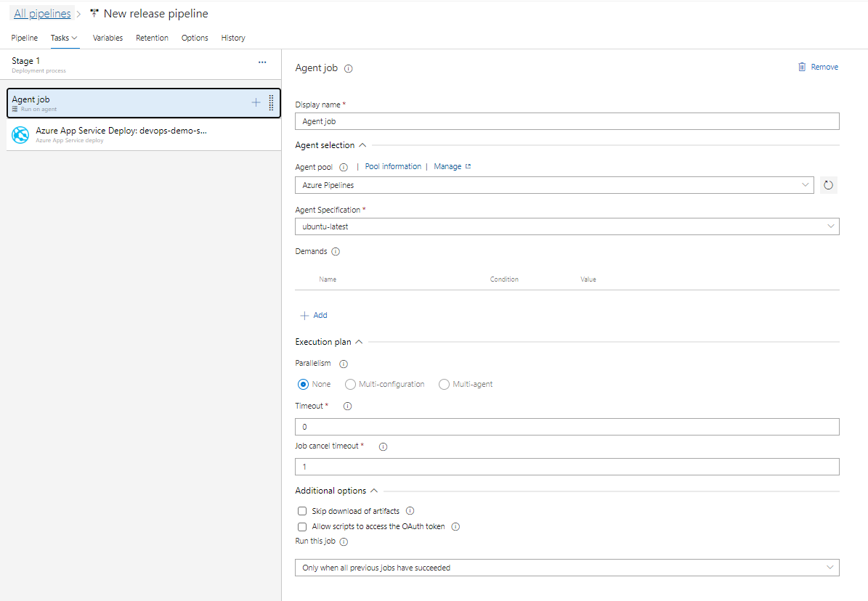Open Agent Specification dropdown
The image size is (868, 601).
pyautogui.click(x=567, y=226)
